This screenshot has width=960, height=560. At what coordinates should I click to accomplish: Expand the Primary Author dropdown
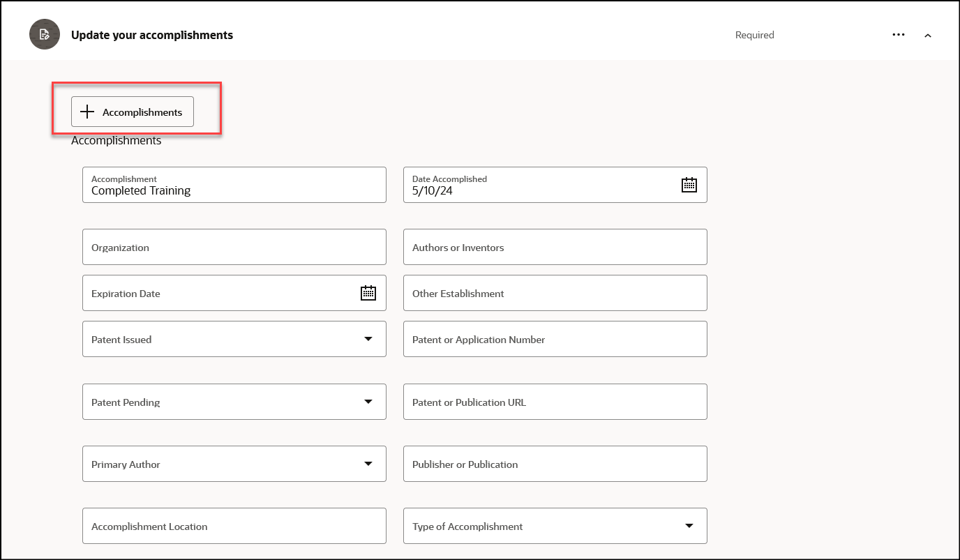pos(368,464)
